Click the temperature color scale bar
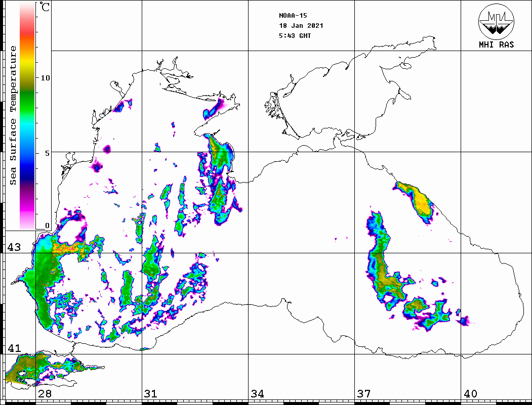 27,116
